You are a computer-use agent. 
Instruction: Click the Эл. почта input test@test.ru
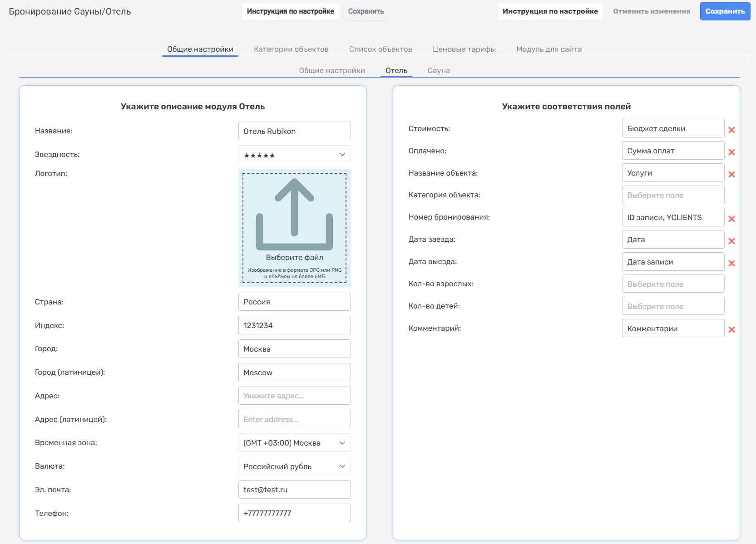coord(294,490)
